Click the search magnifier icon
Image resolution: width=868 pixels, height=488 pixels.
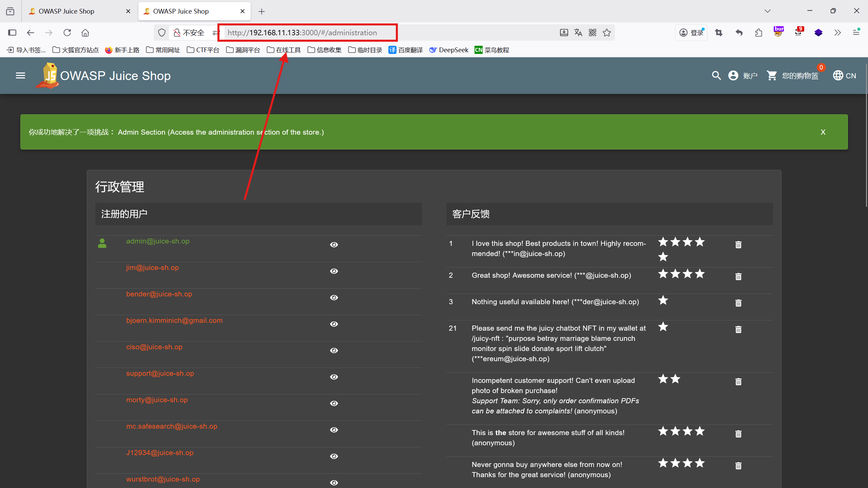716,75
